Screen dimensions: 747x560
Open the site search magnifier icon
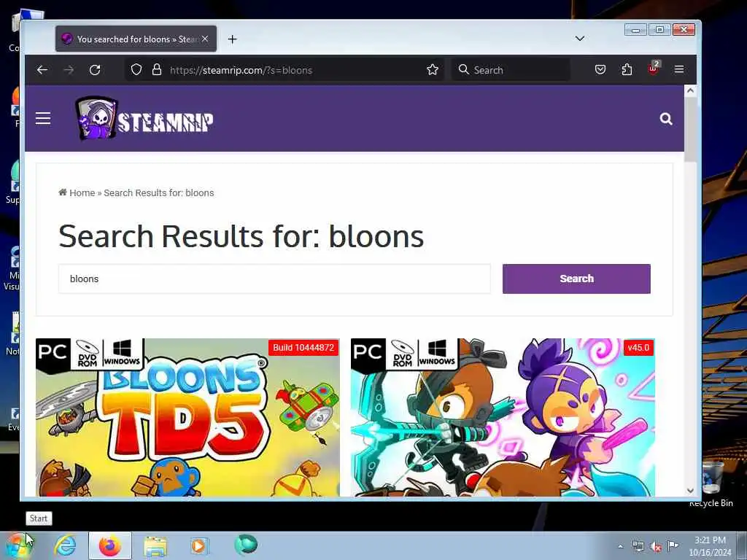pos(666,119)
